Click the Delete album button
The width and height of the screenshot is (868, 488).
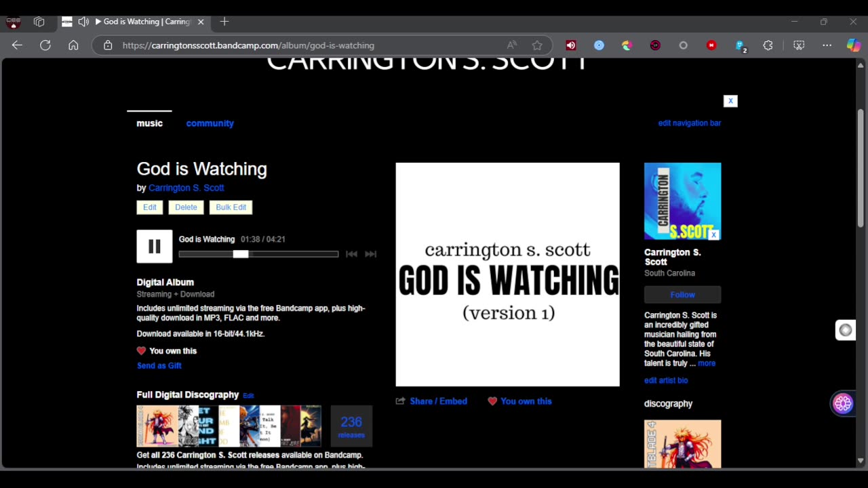186,207
